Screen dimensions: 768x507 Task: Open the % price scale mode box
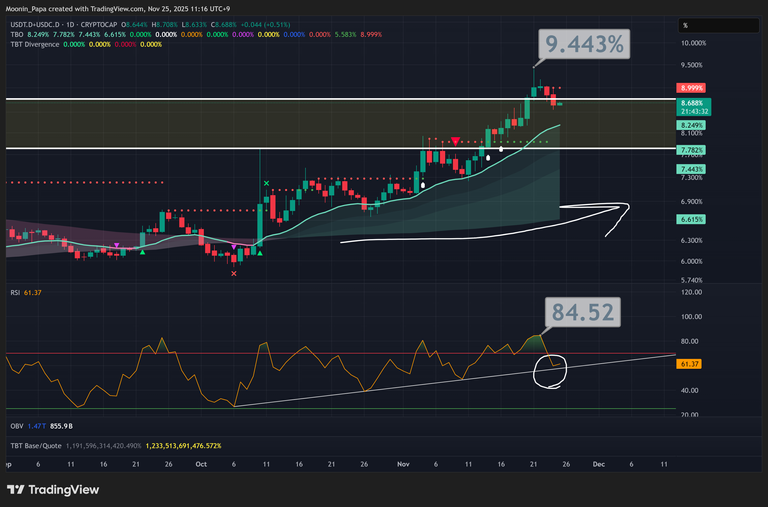pos(686,25)
